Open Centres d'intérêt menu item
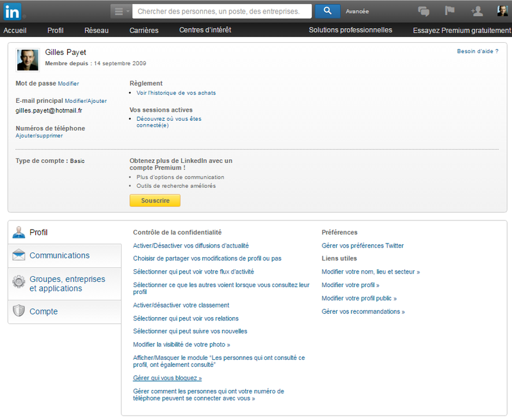This screenshot has width=512, height=420. 205,30
